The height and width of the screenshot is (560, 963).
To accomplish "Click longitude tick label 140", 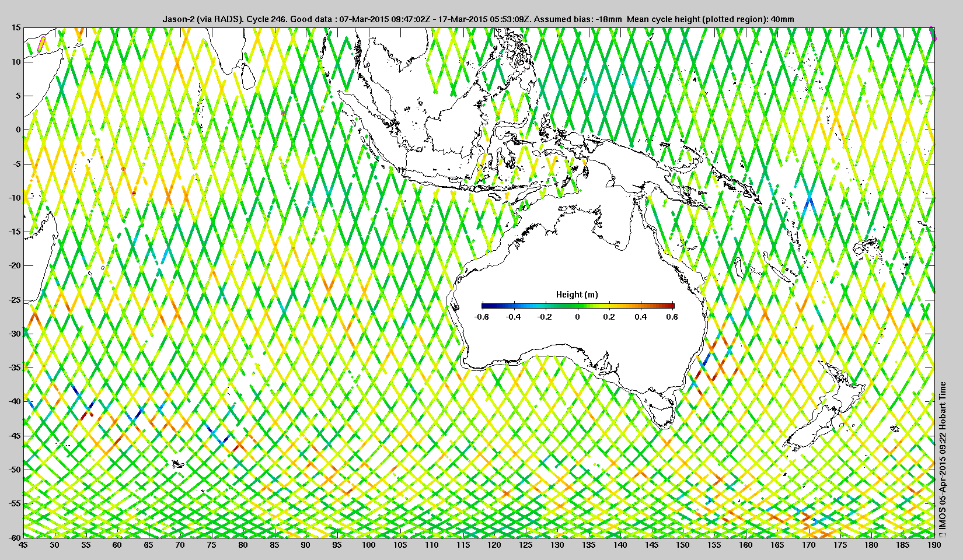I will [x=620, y=545].
